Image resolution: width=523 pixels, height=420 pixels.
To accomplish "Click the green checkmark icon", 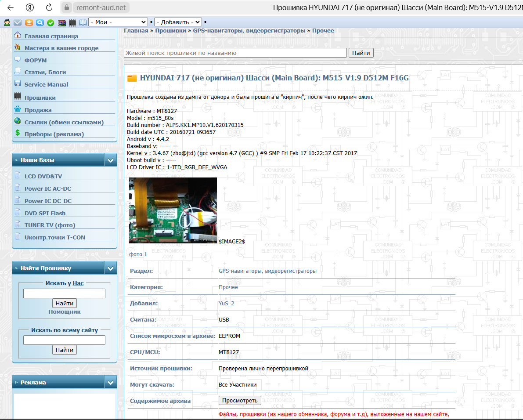I will point(50,22).
